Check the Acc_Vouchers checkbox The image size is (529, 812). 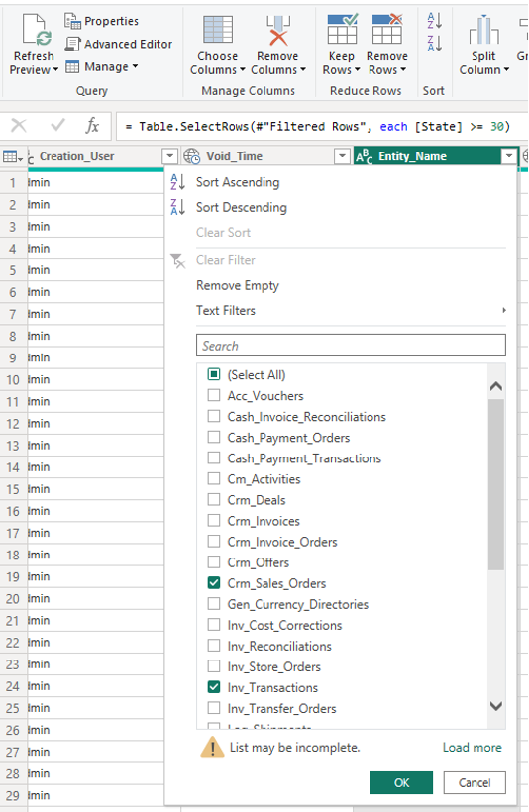pyautogui.click(x=213, y=395)
